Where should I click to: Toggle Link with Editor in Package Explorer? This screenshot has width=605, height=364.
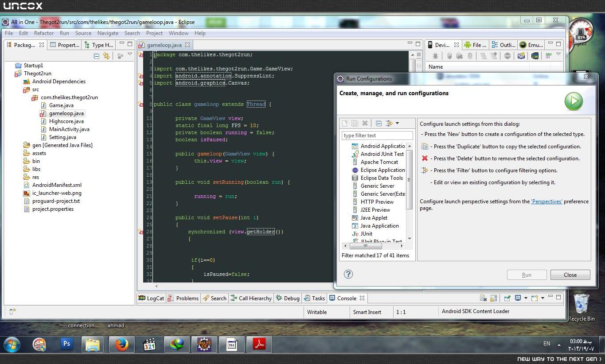[106, 56]
